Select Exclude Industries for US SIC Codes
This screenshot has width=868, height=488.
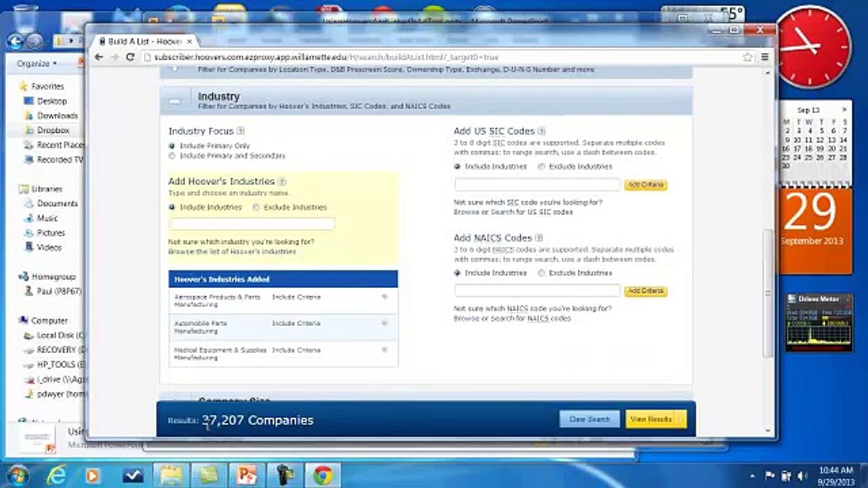(x=541, y=166)
